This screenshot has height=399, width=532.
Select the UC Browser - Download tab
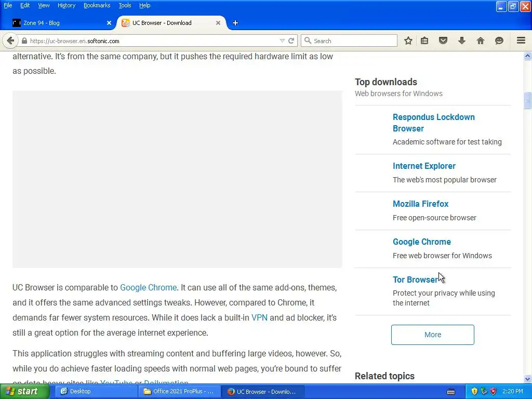pos(171,23)
